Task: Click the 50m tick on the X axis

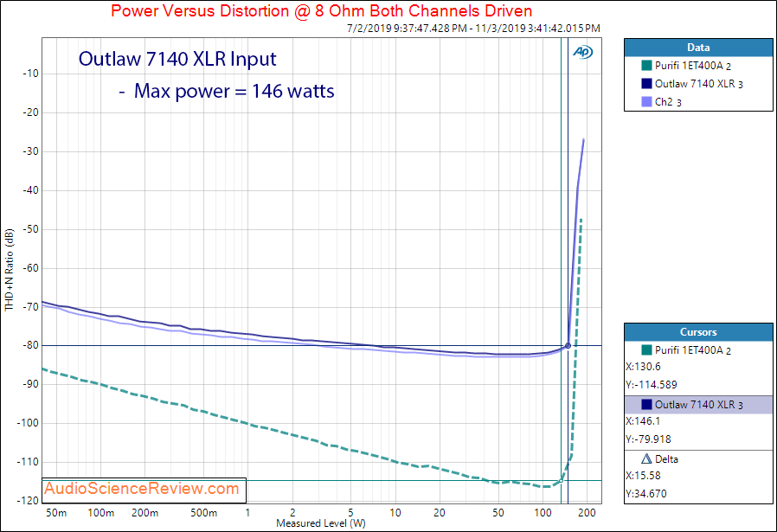Action: [x=56, y=513]
